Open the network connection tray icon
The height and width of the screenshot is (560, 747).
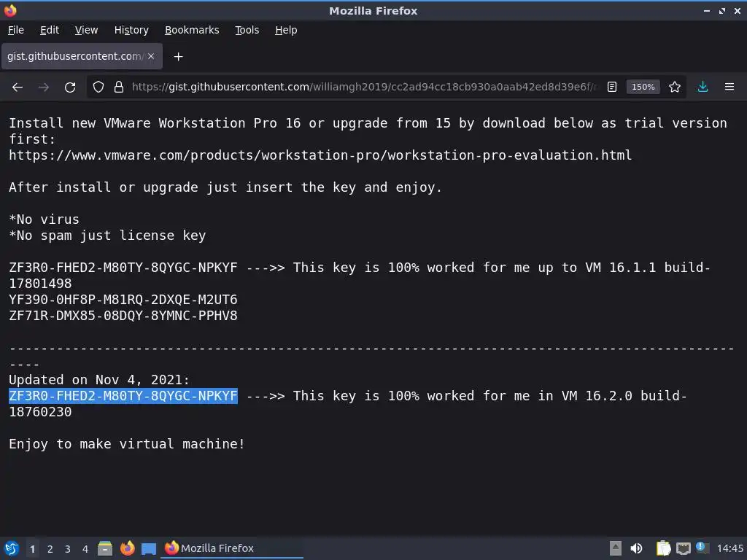[684, 548]
